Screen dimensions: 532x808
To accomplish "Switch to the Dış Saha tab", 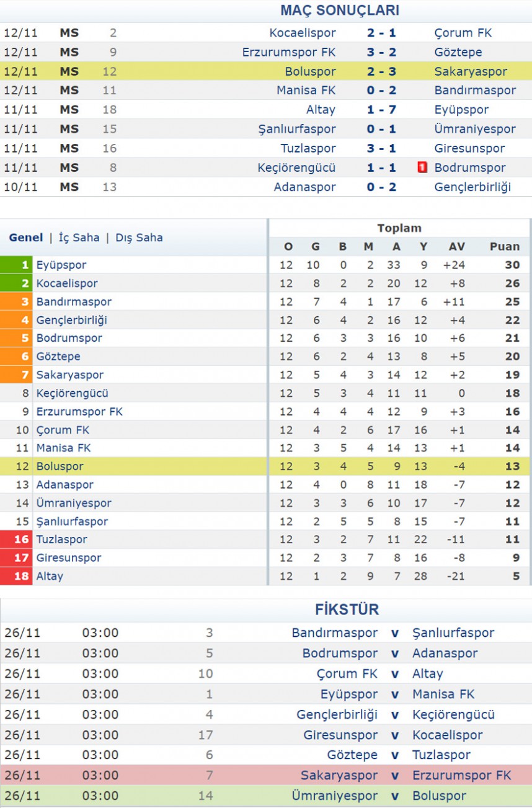I will coord(139,238).
